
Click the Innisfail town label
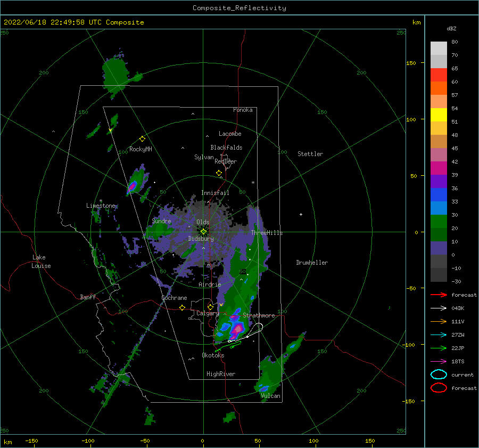pyautogui.click(x=215, y=193)
